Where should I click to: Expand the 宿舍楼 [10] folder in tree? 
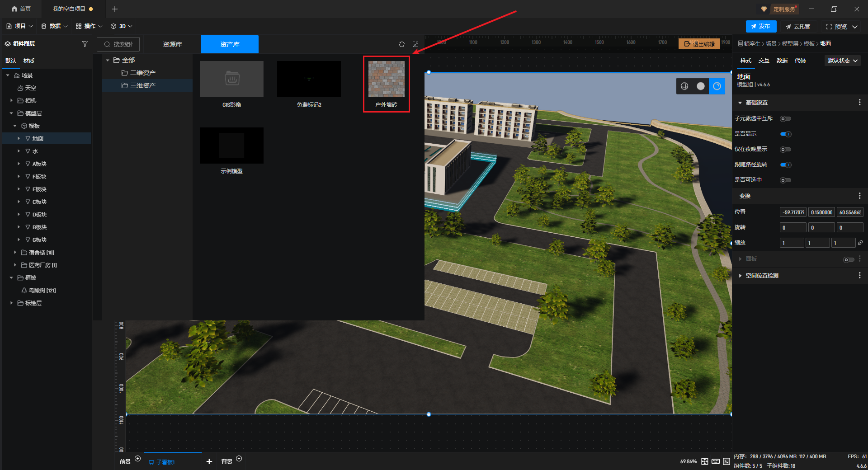coord(15,253)
